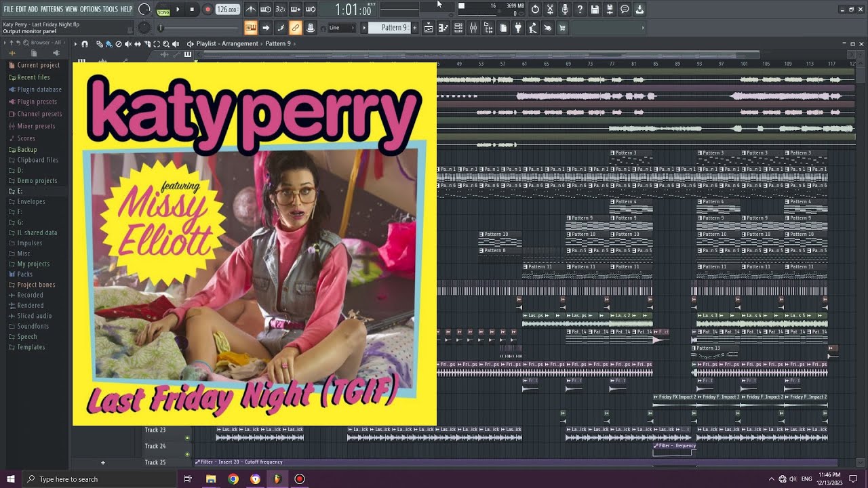Viewport: 868px width, 488px height.
Task: Click the Play transport button
Action: coord(178,9)
